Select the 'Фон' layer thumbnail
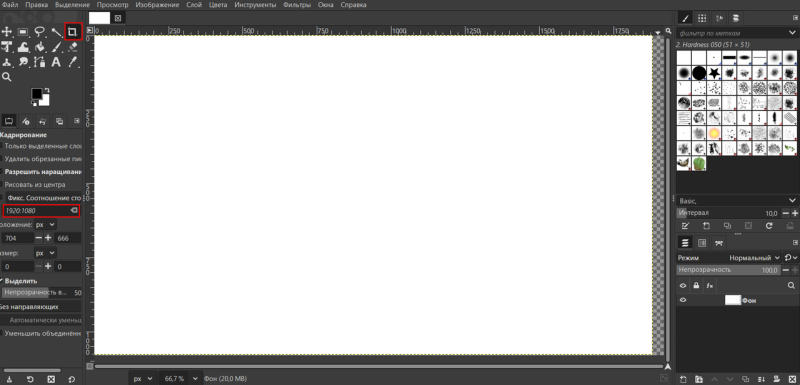800x385 pixels. pos(733,300)
